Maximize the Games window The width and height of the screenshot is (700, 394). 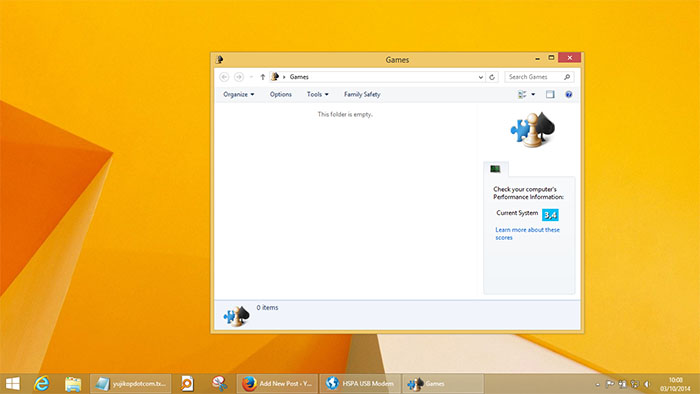[551, 58]
